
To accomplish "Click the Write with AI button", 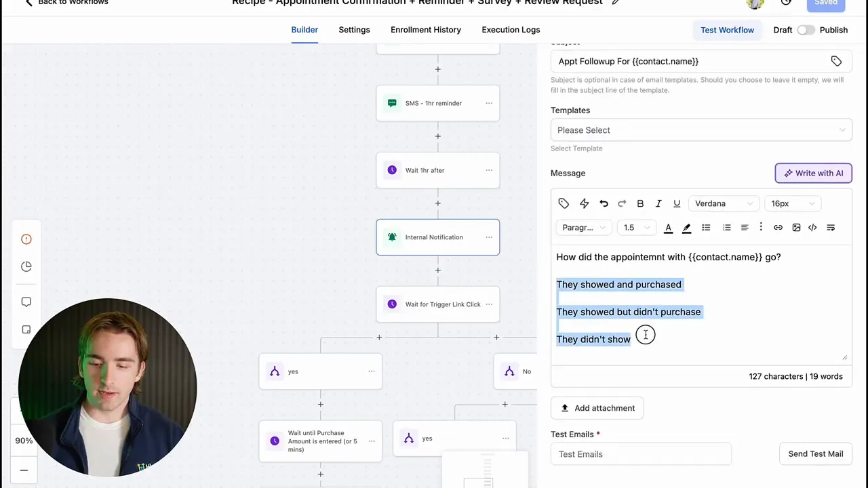I will 813,173.
